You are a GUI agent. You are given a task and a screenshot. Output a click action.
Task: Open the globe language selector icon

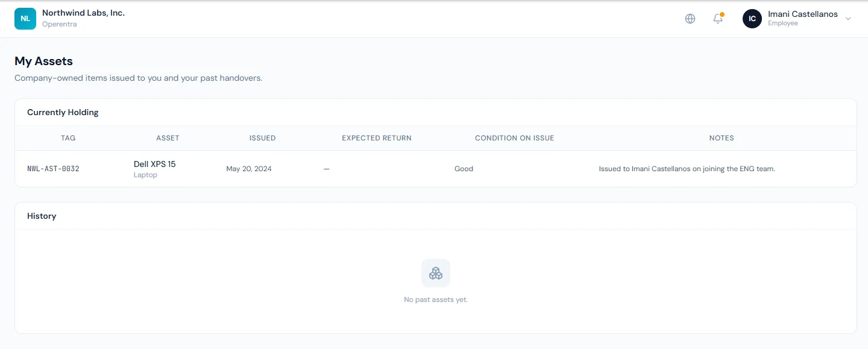(x=690, y=19)
